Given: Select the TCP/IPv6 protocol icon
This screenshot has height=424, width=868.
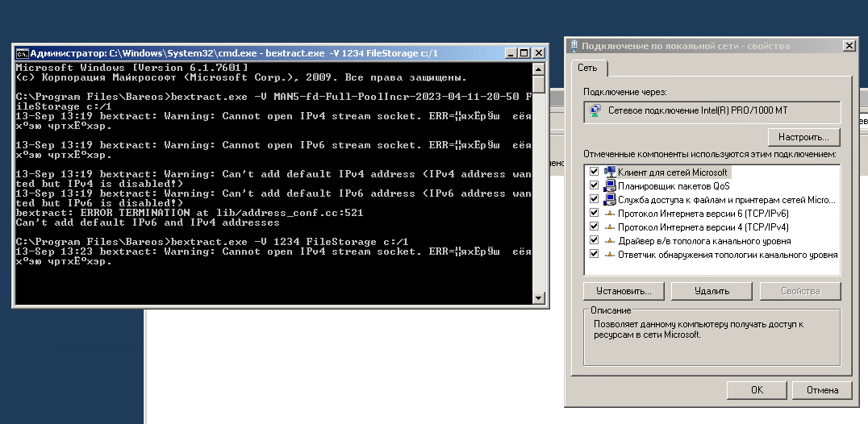Looking at the screenshot, I should pyautogui.click(x=610, y=214).
